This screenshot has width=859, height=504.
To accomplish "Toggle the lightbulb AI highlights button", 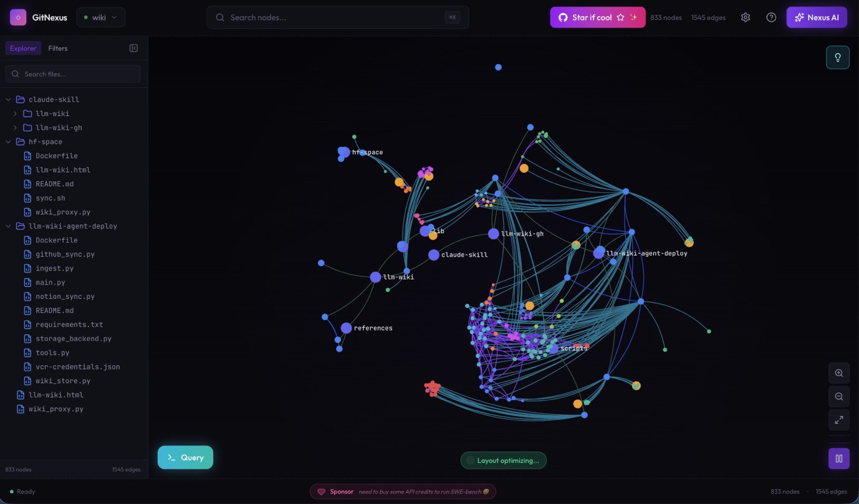I will pyautogui.click(x=838, y=57).
